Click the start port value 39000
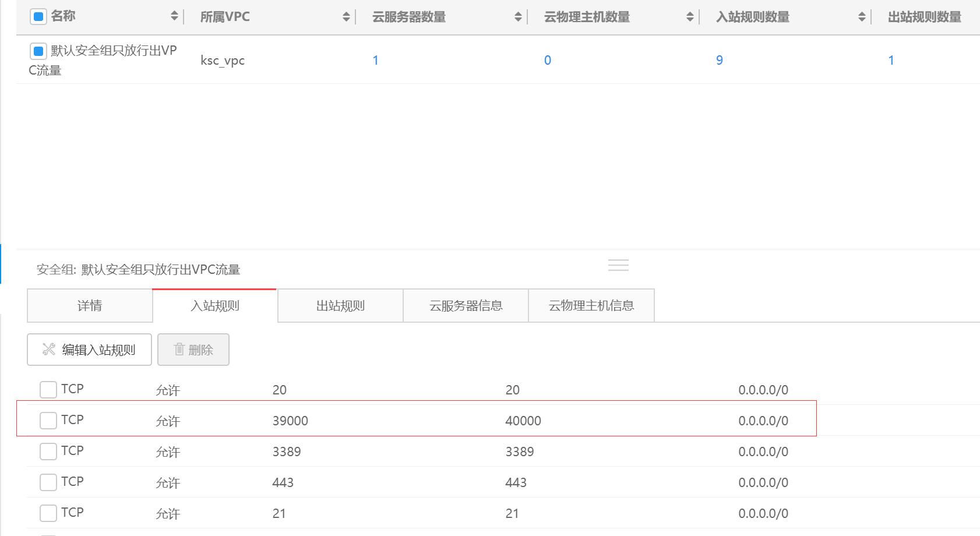 (290, 421)
